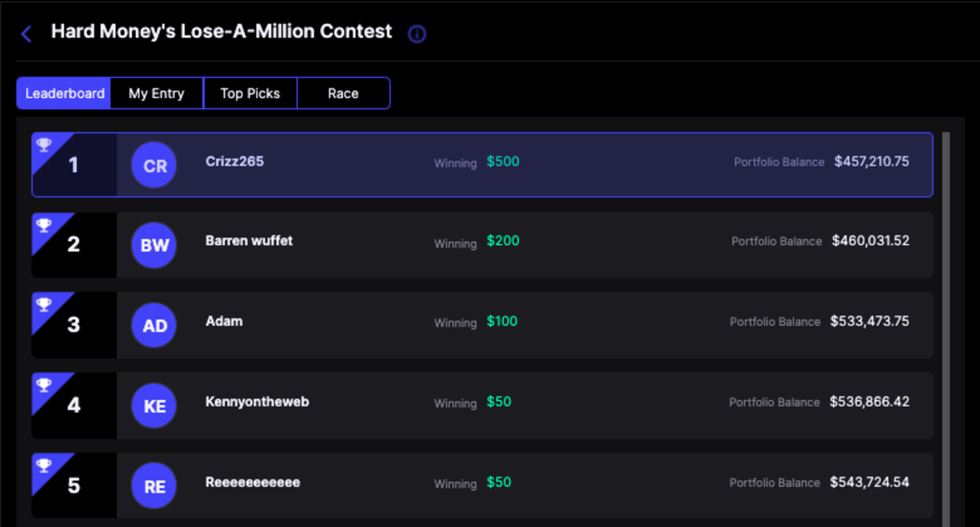The image size is (980, 527).
Task: Open the My Entry tab
Action: (x=157, y=93)
